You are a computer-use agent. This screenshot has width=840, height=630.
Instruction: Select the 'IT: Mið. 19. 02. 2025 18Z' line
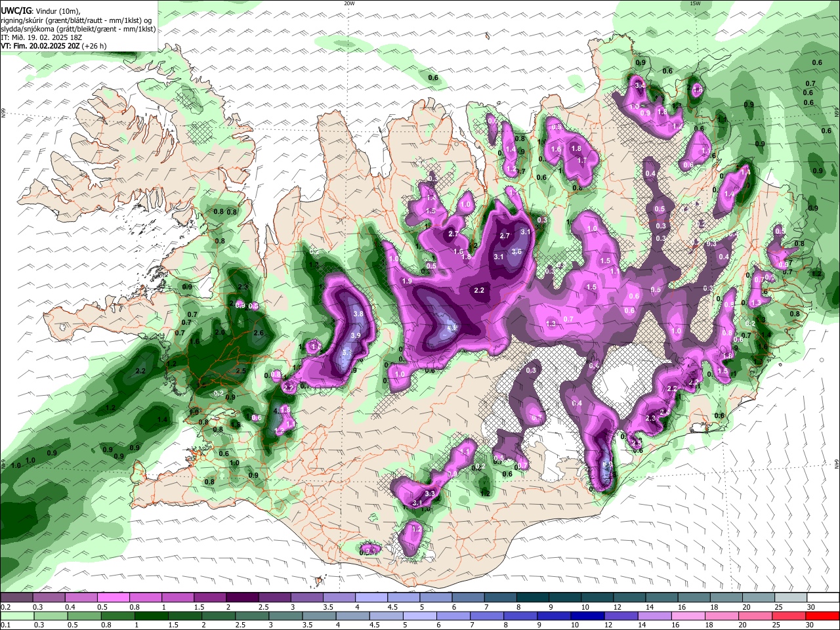(41, 37)
